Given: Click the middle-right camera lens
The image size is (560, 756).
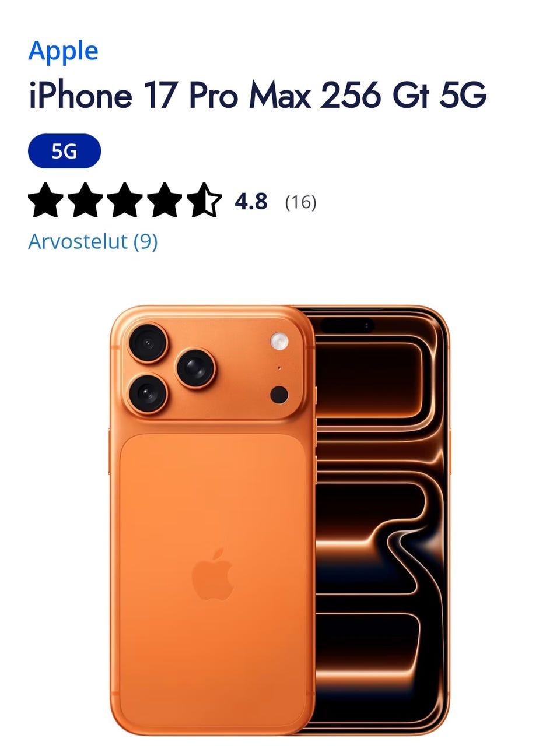Looking at the screenshot, I should [196, 368].
